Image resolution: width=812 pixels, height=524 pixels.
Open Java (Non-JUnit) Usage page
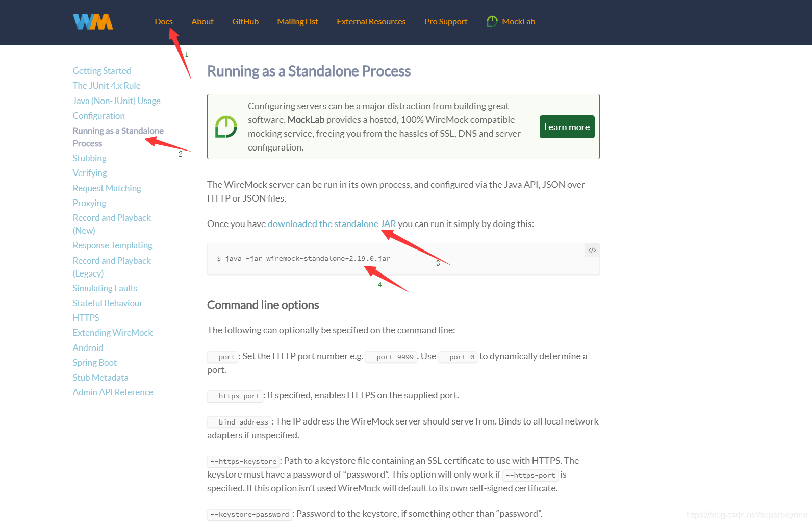(116, 101)
